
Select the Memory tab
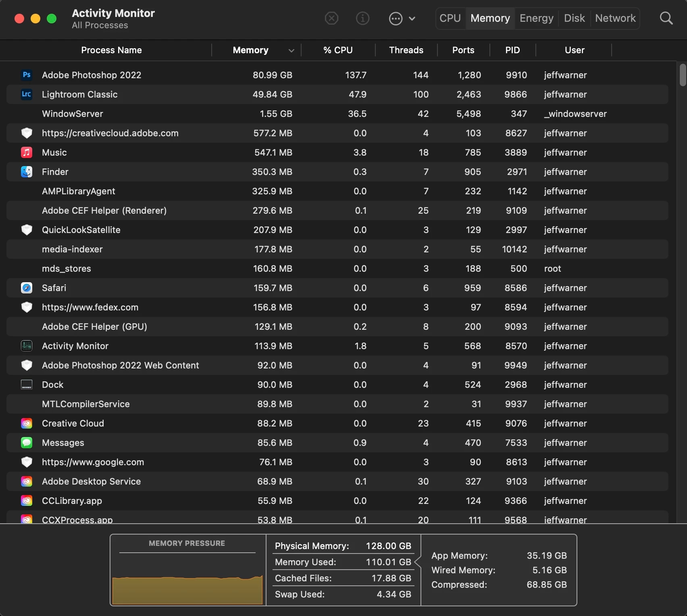pos(490,18)
